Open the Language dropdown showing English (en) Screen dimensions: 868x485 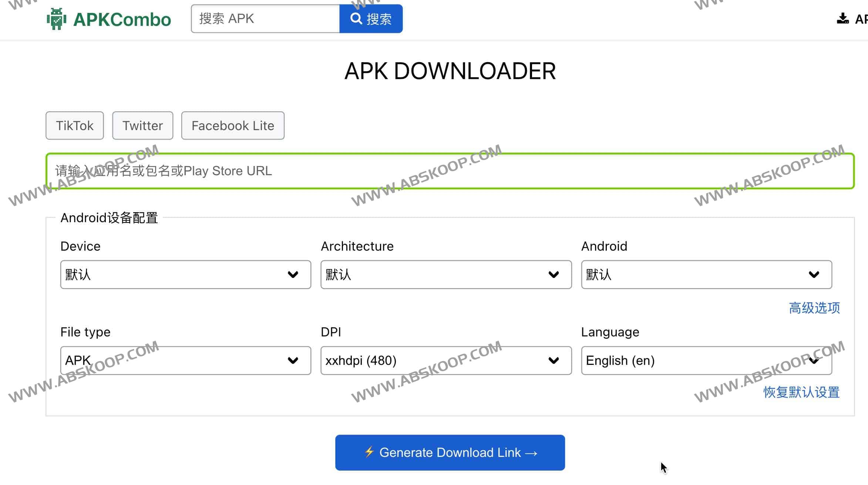pos(706,360)
